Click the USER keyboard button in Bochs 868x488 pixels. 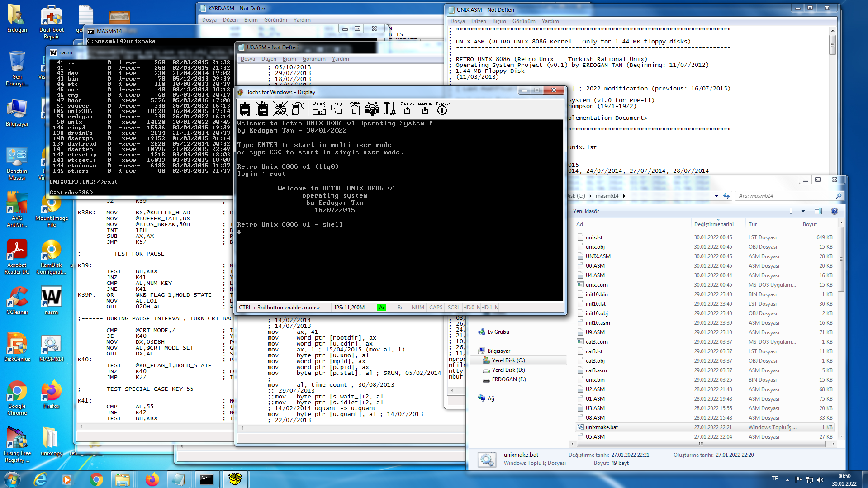pyautogui.click(x=319, y=108)
